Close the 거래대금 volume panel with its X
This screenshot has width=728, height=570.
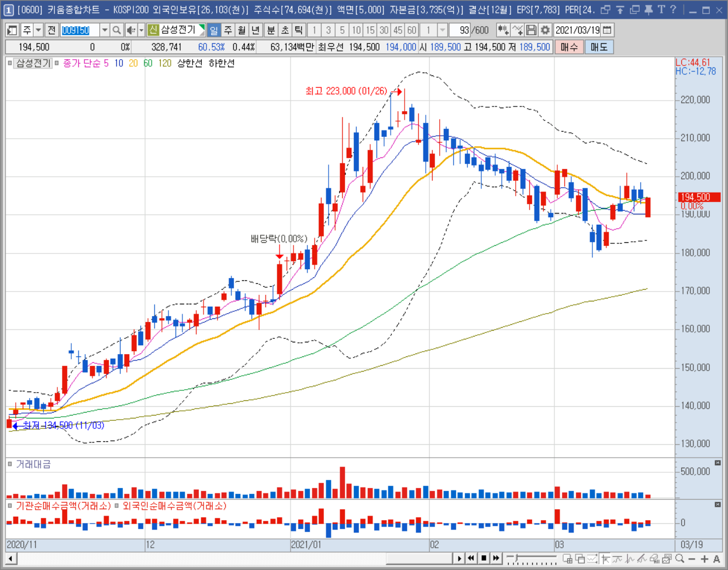[717, 463]
